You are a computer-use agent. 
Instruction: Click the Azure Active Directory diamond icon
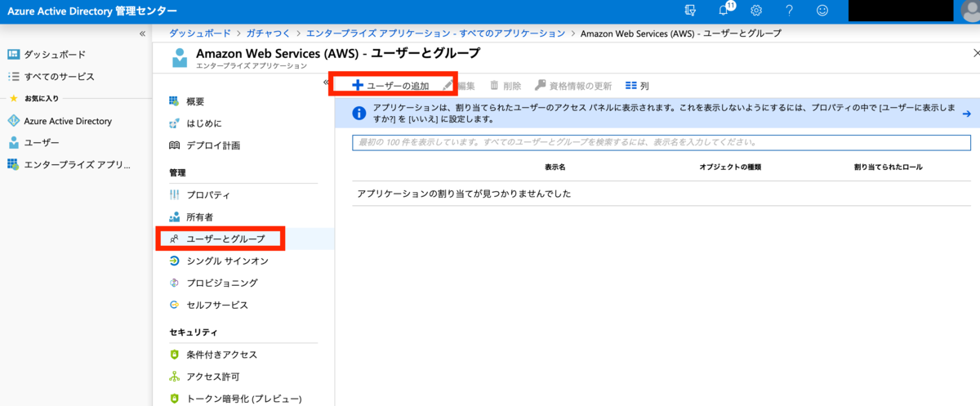(x=13, y=121)
